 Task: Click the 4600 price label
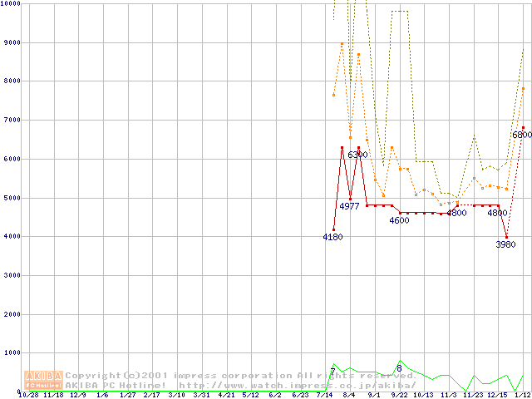[399, 221]
